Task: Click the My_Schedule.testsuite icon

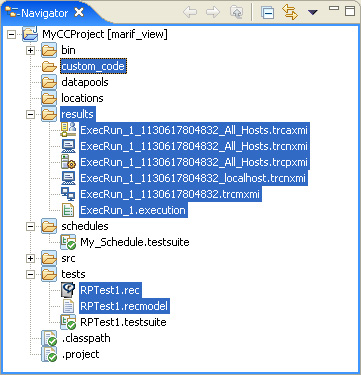Action: [68, 242]
